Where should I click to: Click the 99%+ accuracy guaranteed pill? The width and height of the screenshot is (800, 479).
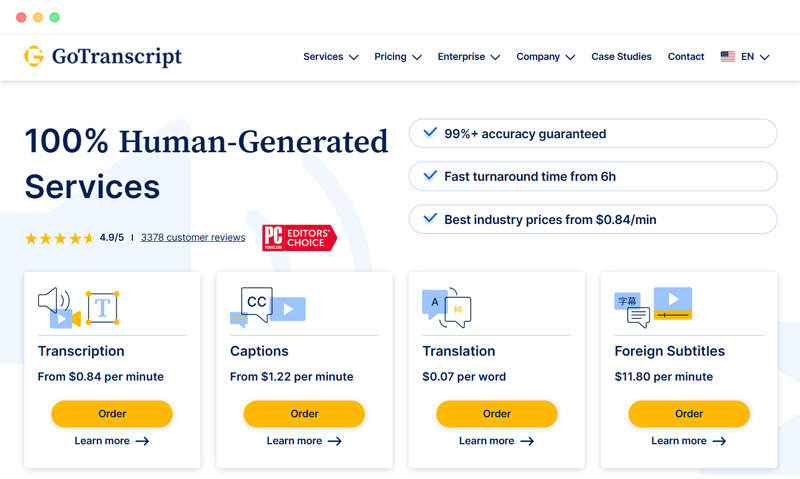point(593,133)
